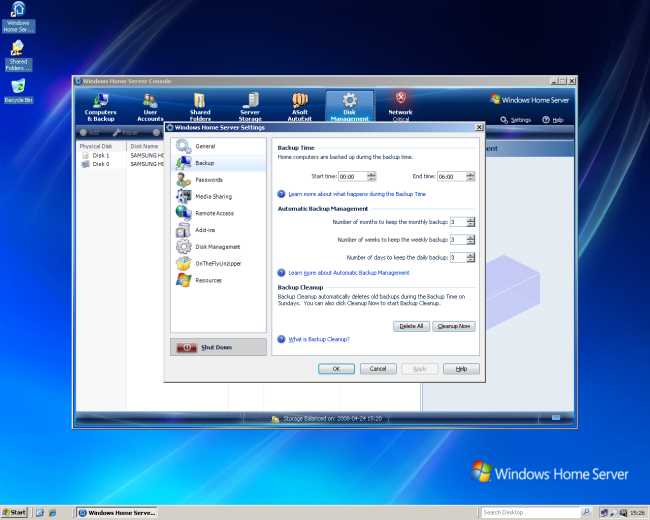Image resolution: width=650 pixels, height=520 pixels.
Task: Click taskbar search magnifier icon
Action: (586, 513)
